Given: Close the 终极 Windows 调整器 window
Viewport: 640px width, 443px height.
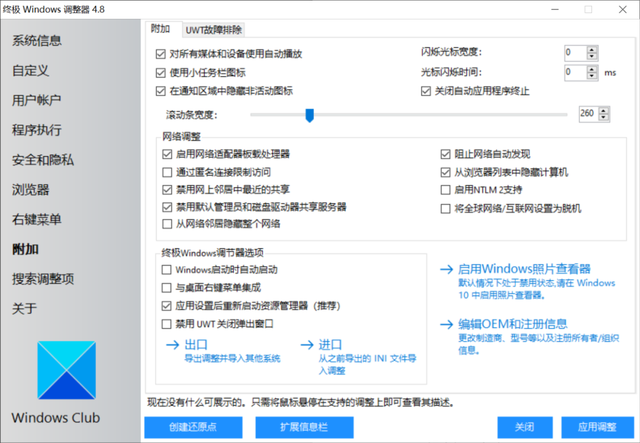Looking at the screenshot, I should click(x=622, y=9).
